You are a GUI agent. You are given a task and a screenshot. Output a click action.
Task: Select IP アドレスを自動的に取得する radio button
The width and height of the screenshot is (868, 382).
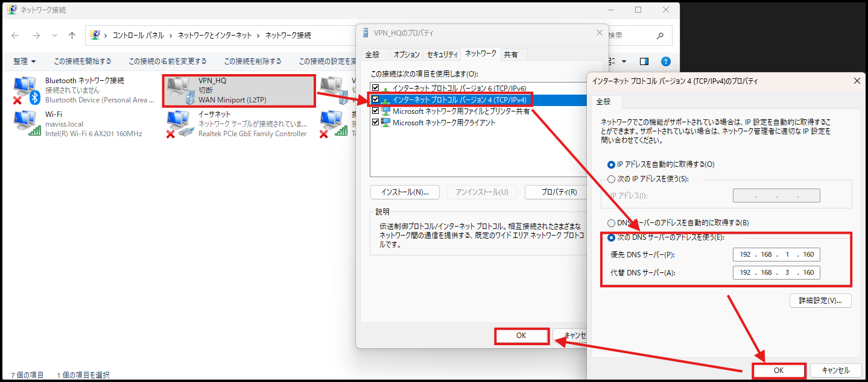tap(611, 164)
